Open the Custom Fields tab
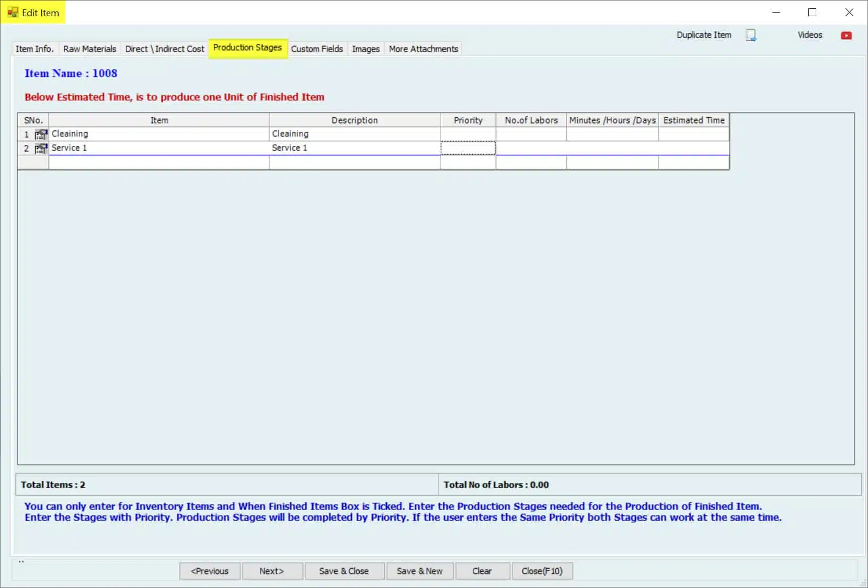The height and width of the screenshot is (588, 868). coord(317,49)
